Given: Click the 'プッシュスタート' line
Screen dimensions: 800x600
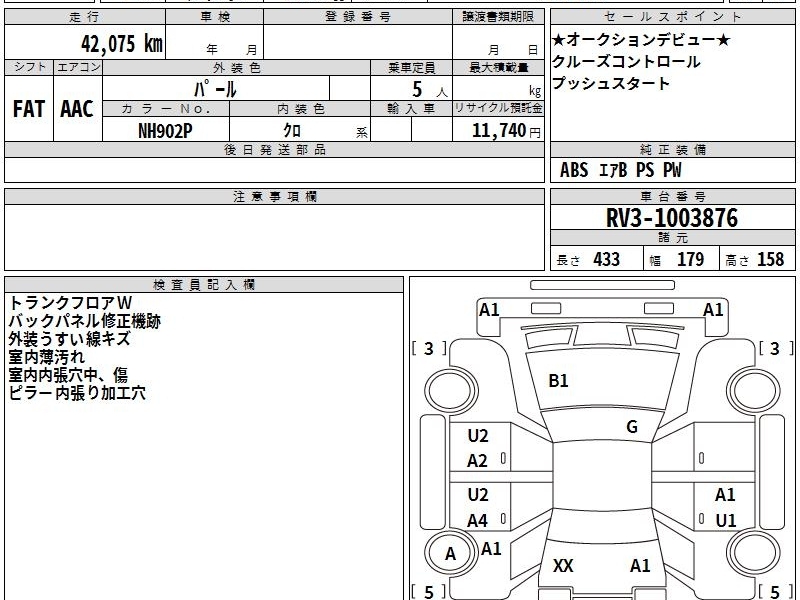Looking at the screenshot, I should pyautogui.click(x=611, y=83).
